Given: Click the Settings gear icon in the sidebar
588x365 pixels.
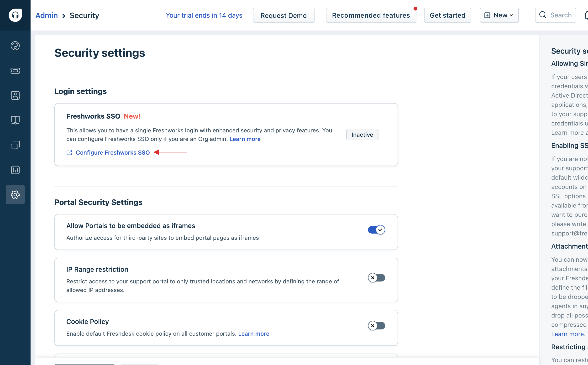Looking at the screenshot, I should point(15,195).
